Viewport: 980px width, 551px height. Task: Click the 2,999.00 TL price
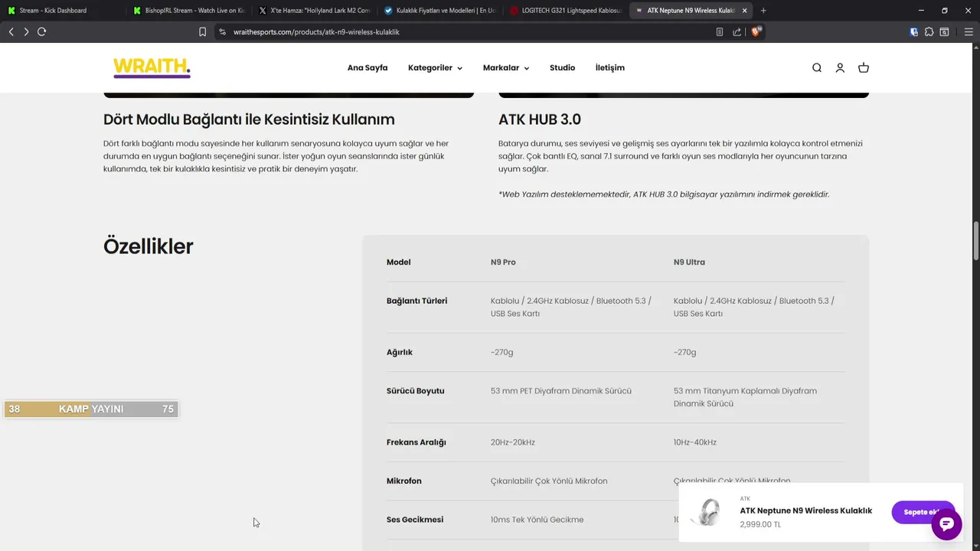pyautogui.click(x=760, y=525)
